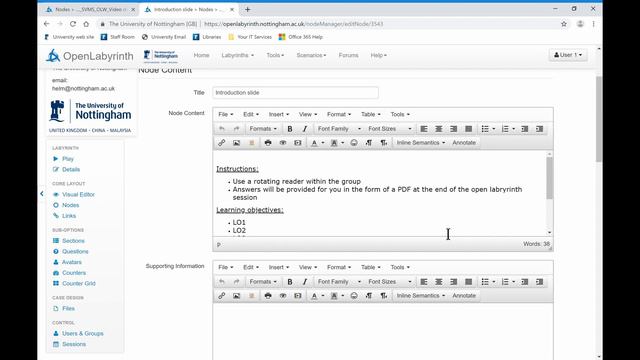Open Questions in the sidebar
Viewport: 640px width, 360px height.
click(75, 251)
